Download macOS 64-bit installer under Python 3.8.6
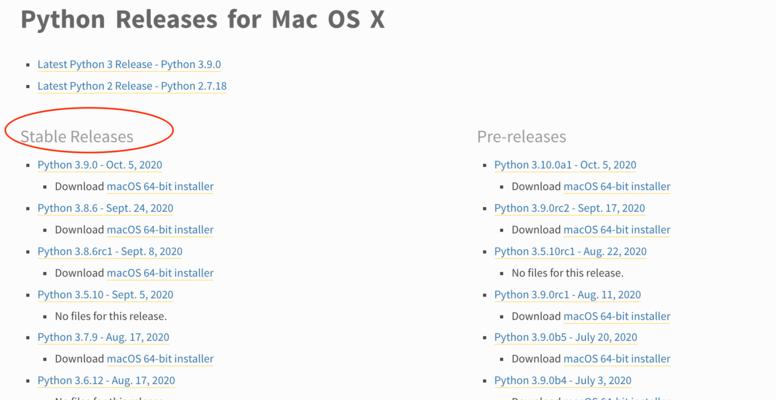Screen dimensions: 776x400 [160, 230]
